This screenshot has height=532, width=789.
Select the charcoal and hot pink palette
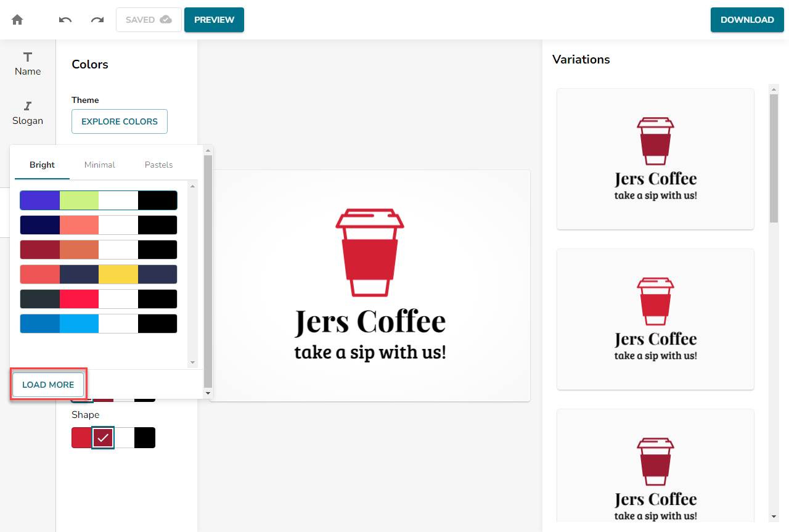click(99, 299)
